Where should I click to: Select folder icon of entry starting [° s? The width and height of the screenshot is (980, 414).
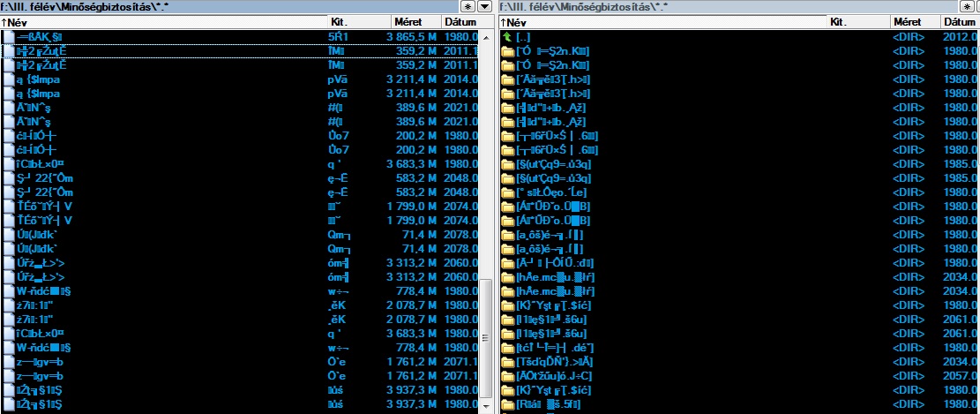507,192
